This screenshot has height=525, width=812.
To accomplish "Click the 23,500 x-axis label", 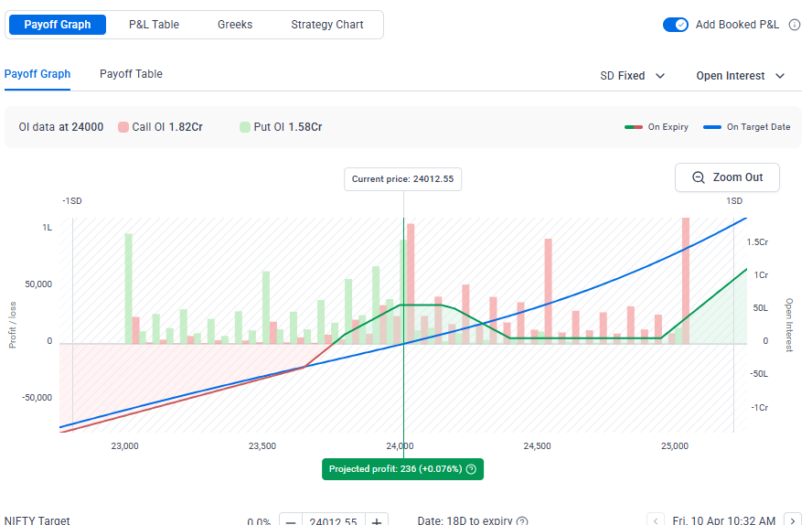I will pos(262,445).
